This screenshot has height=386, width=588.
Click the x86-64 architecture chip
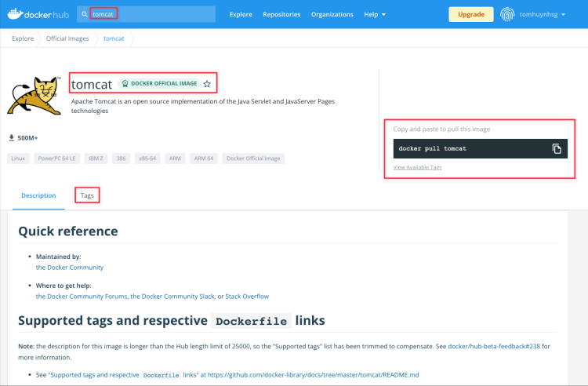click(147, 158)
